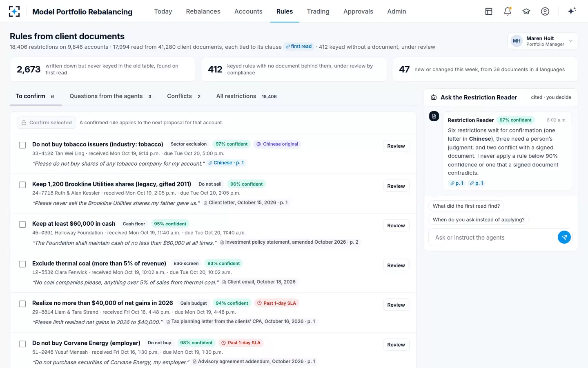Screen dimensions: 588x368
Task: Expand the Maren Holt account menu
Action: click(x=543, y=41)
